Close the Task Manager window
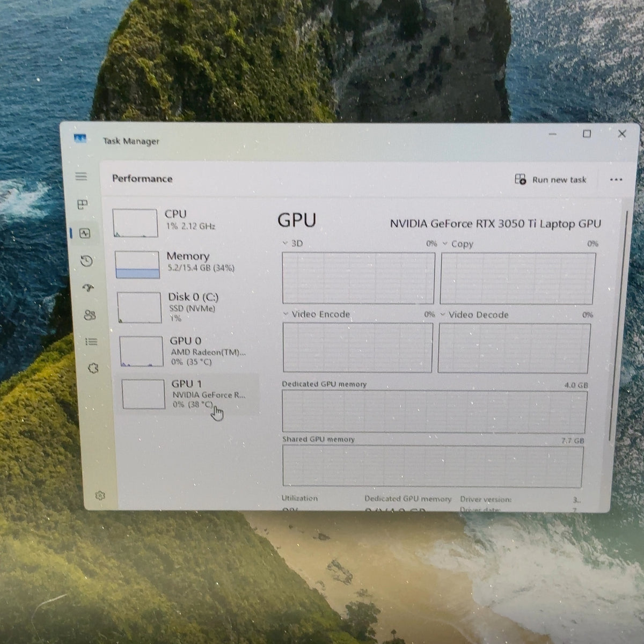 622,134
